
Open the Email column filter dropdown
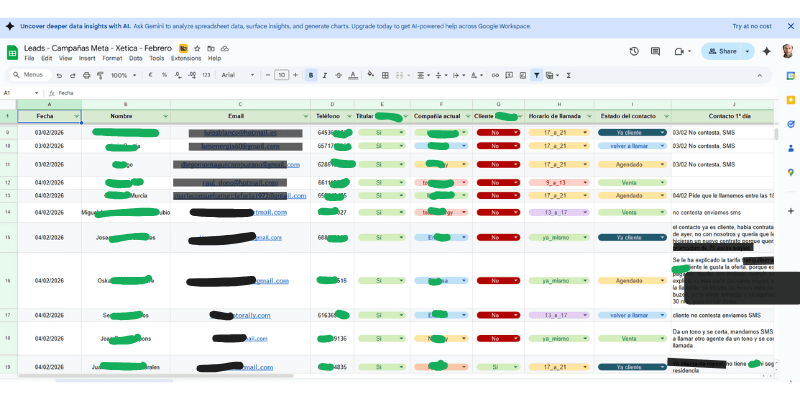(305, 116)
